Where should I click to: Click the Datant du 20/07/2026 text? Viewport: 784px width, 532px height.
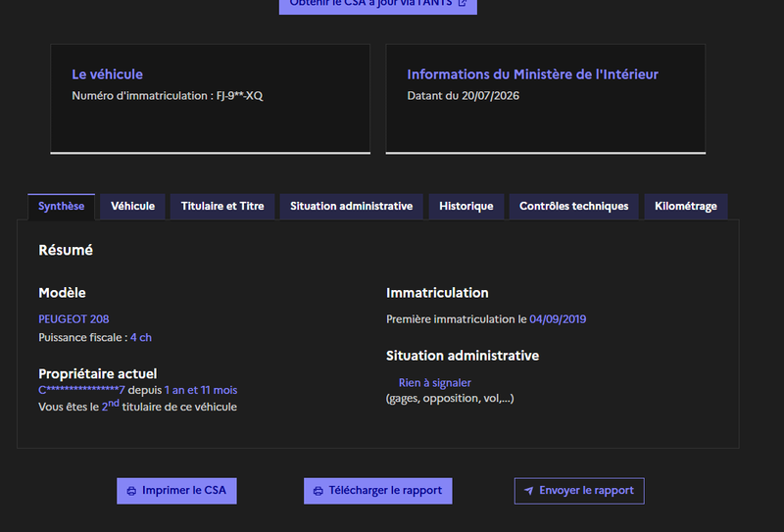[x=463, y=95]
